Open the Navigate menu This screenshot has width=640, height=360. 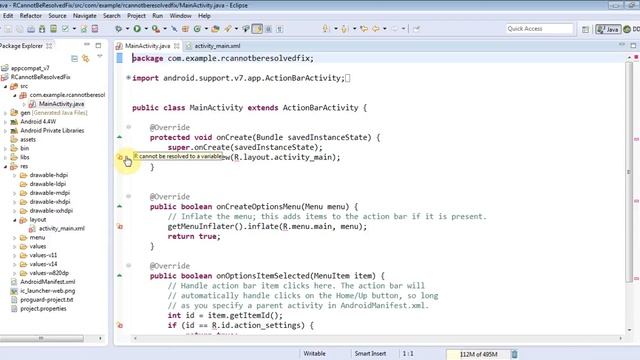(x=84, y=16)
